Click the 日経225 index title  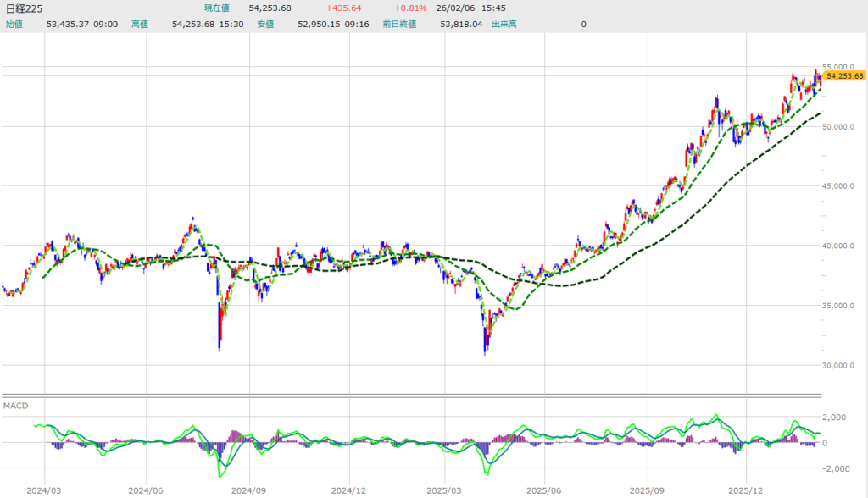pyautogui.click(x=25, y=8)
